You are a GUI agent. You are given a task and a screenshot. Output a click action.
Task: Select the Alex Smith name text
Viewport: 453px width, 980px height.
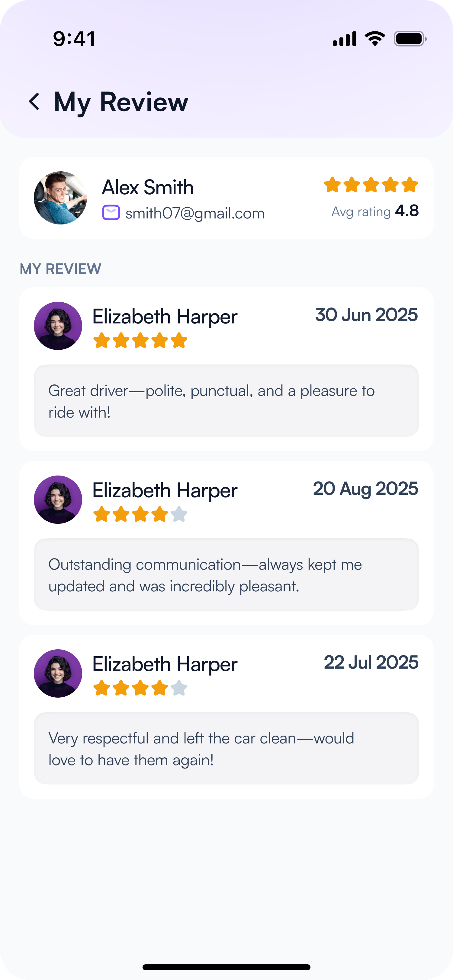point(148,188)
